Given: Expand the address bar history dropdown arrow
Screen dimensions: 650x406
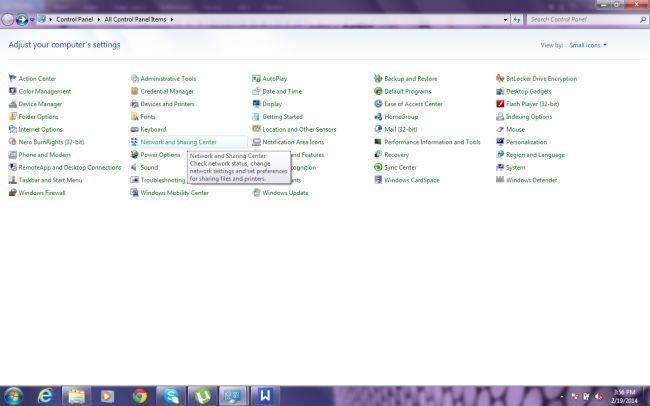Looking at the screenshot, I should point(505,19).
